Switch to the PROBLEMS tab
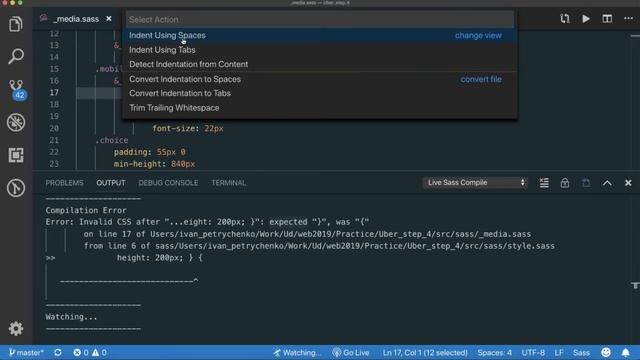Image resolution: width=640 pixels, height=360 pixels. 64,183
